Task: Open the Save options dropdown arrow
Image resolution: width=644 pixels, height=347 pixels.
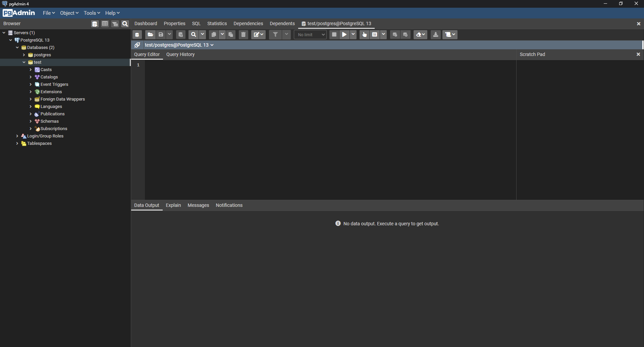Action: pos(169,35)
